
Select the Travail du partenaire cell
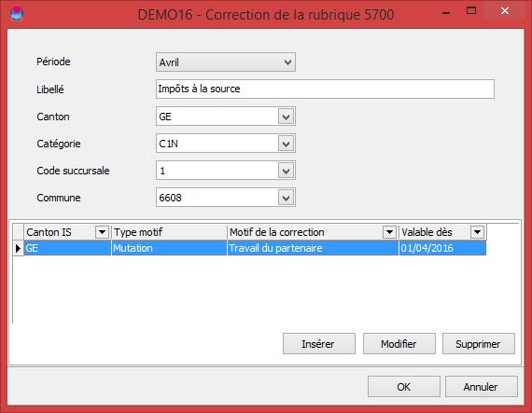[313, 248]
